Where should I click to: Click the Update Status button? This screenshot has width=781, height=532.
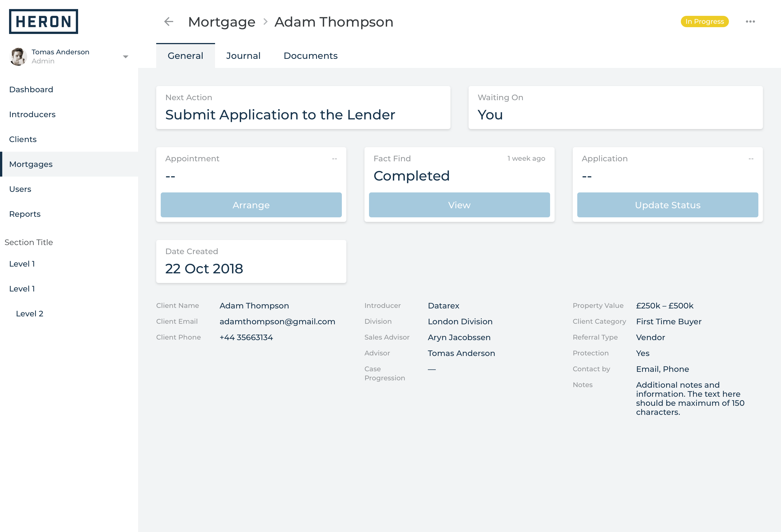[x=668, y=205]
